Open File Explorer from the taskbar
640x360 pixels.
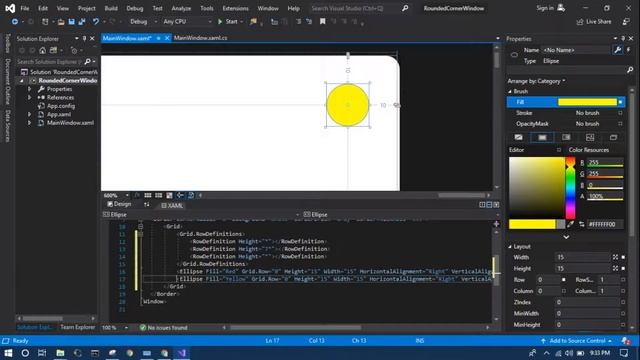pyautogui.click(x=60, y=353)
